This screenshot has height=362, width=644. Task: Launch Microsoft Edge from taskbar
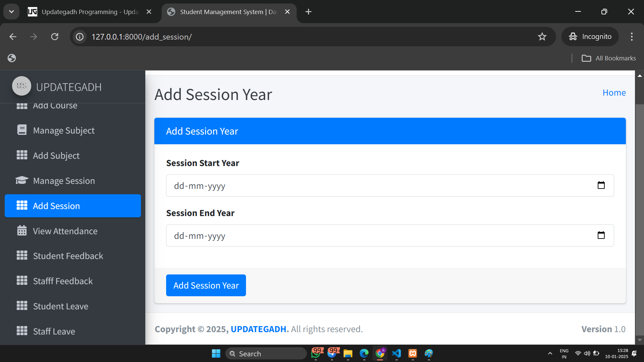click(364, 353)
